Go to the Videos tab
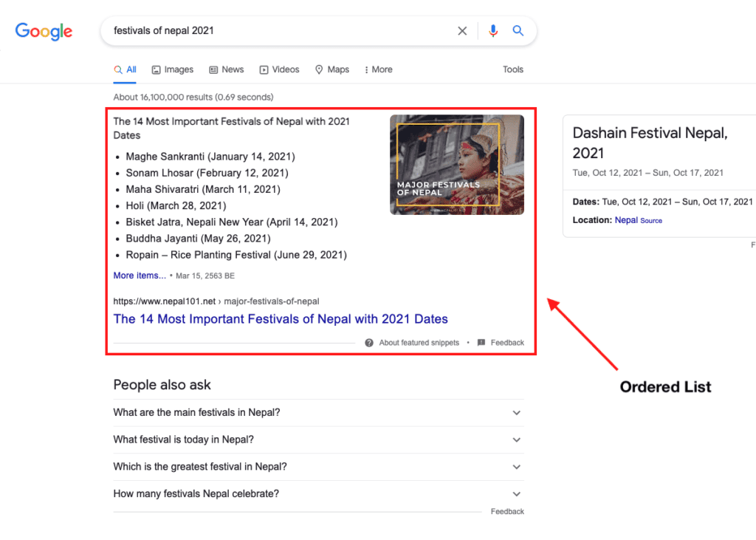This screenshot has height=540, width=756. point(280,70)
